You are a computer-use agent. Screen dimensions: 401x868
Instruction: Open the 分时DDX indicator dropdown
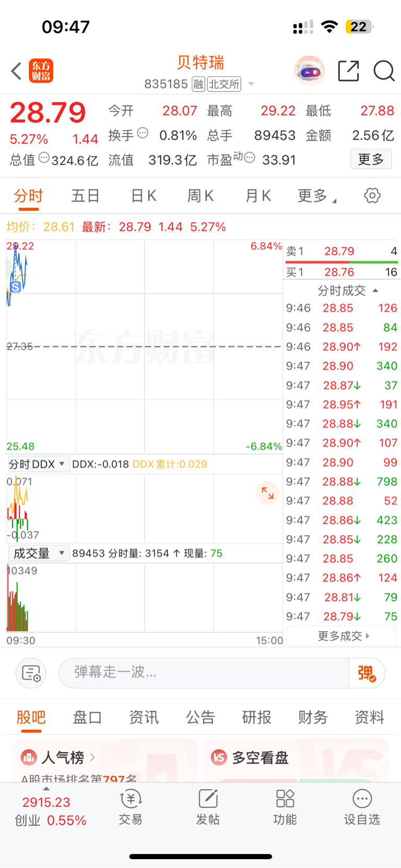pos(38,464)
